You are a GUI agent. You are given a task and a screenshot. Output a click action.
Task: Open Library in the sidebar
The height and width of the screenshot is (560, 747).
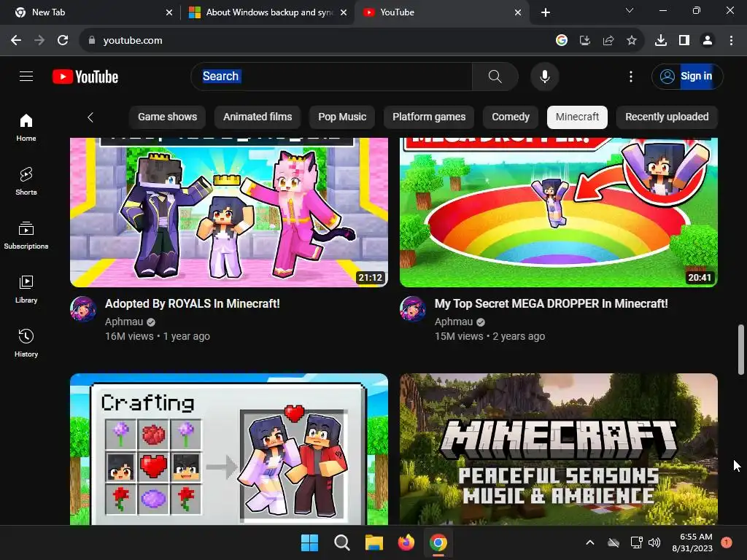(26, 289)
